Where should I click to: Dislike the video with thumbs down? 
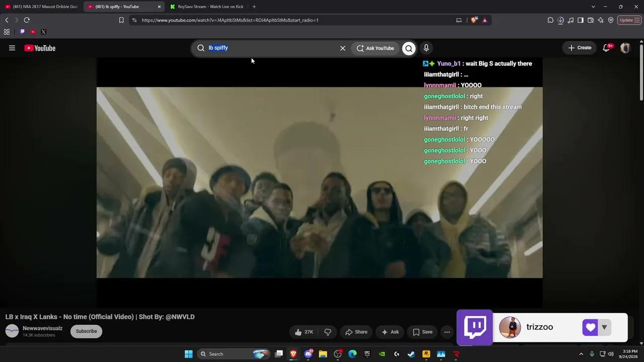(x=328, y=332)
